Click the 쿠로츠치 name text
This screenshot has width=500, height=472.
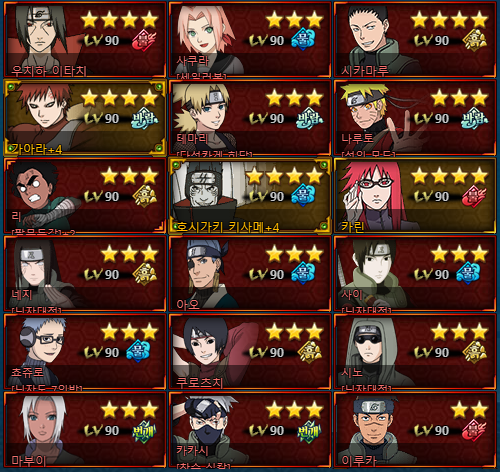coord(199,382)
